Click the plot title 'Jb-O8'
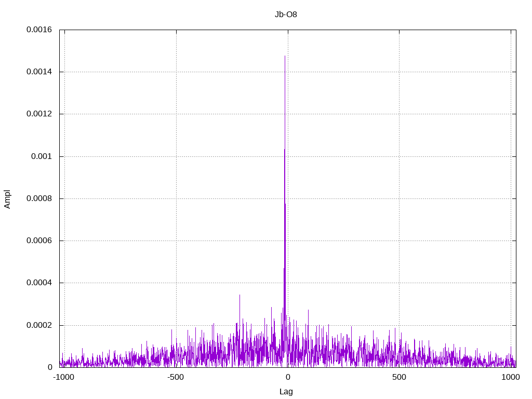The image size is (532, 399). (286, 14)
